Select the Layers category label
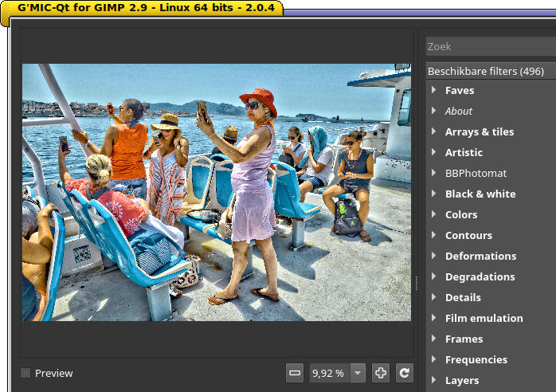 pos(462,380)
